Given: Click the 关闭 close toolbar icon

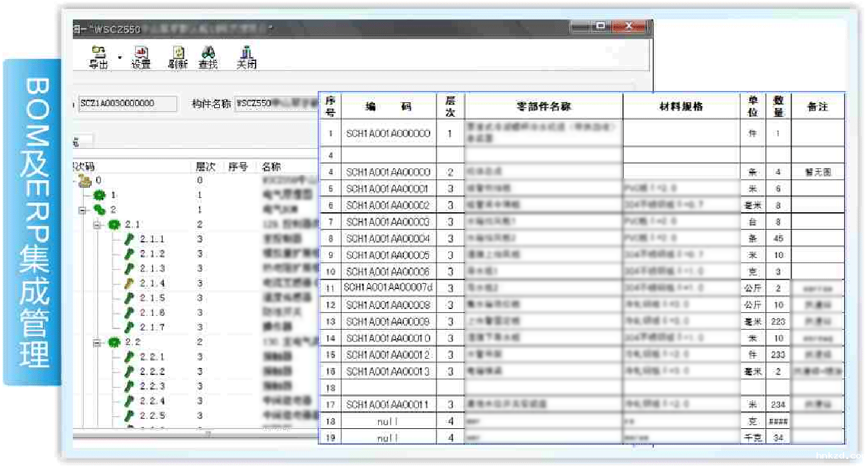Looking at the screenshot, I should (x=246, y=57).
